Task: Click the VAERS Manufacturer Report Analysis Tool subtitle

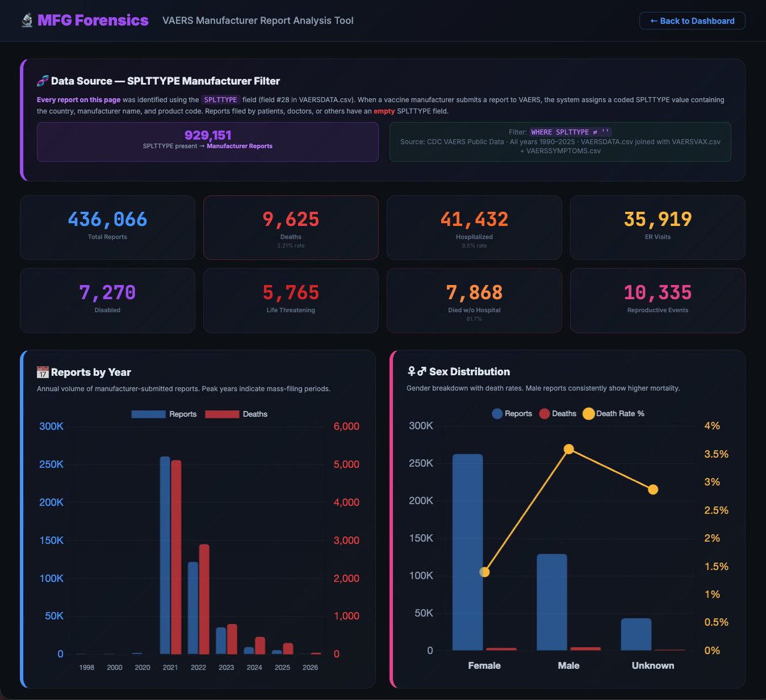Action: pyautogui.click(x=258, y=20)
